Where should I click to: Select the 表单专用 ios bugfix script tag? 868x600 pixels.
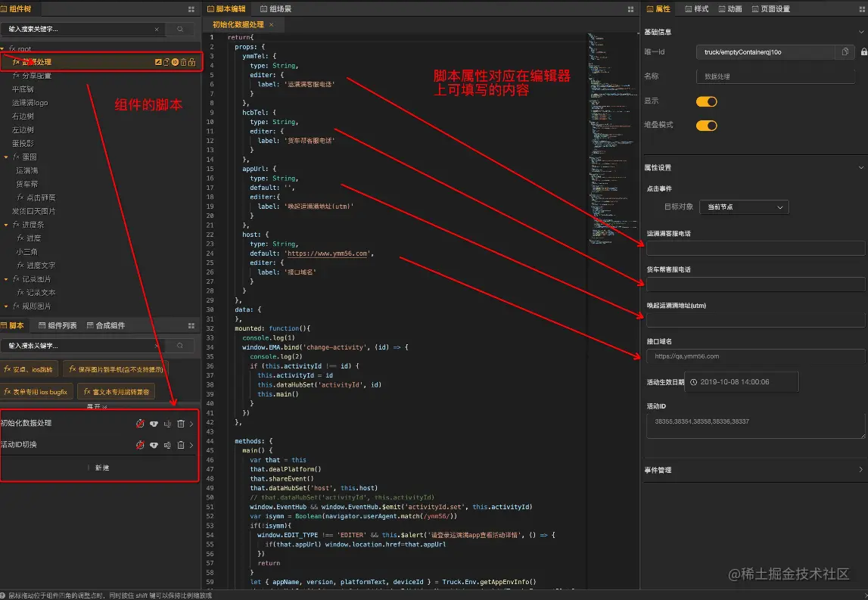point(36,392)
